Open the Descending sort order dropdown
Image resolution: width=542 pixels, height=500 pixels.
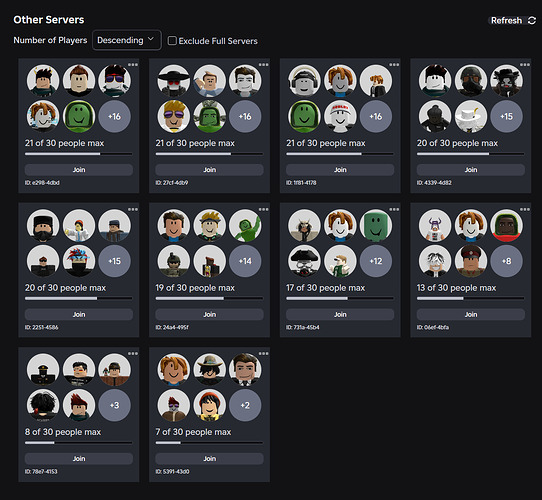127,40
